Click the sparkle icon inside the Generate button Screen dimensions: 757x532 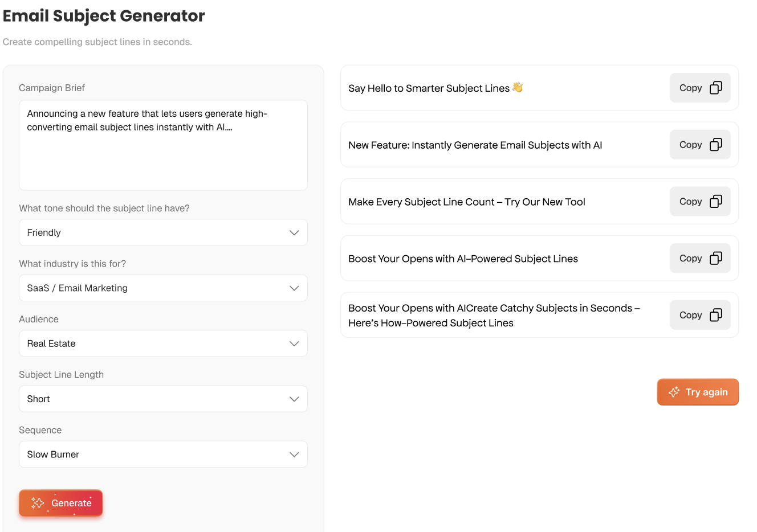37,503
